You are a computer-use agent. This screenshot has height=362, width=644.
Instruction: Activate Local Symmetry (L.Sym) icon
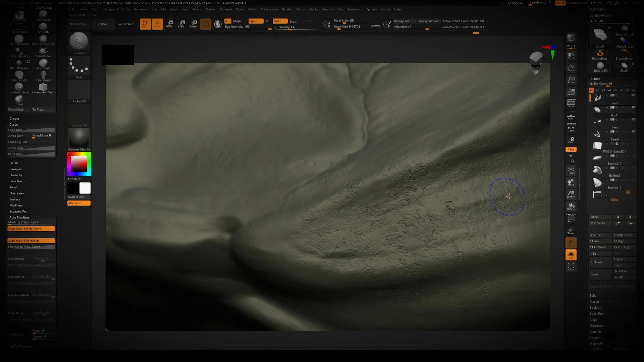tap(571, 128)
